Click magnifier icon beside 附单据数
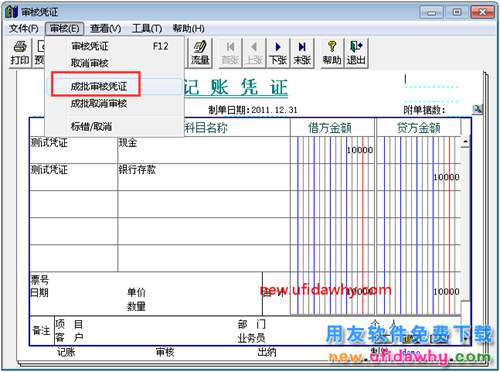Image resolution: width=500 pixels, height=372 pixels. [477, 109]
